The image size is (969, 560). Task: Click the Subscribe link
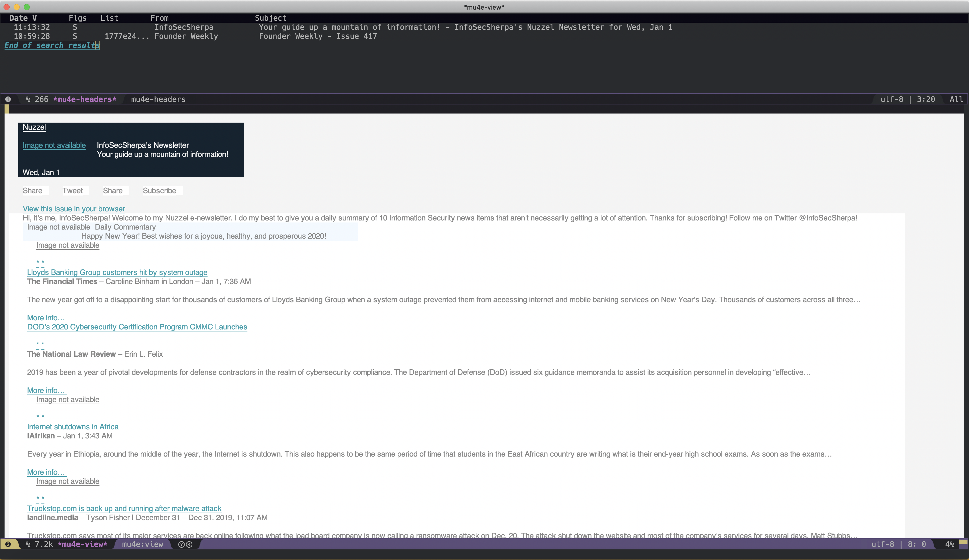pyautogui.click(x=159, y=190)
